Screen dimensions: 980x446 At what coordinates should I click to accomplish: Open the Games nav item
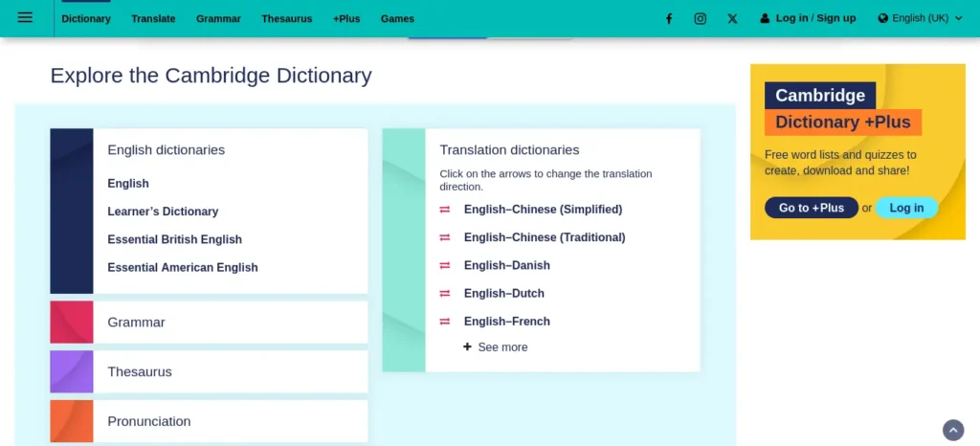[x=397, y=19]
